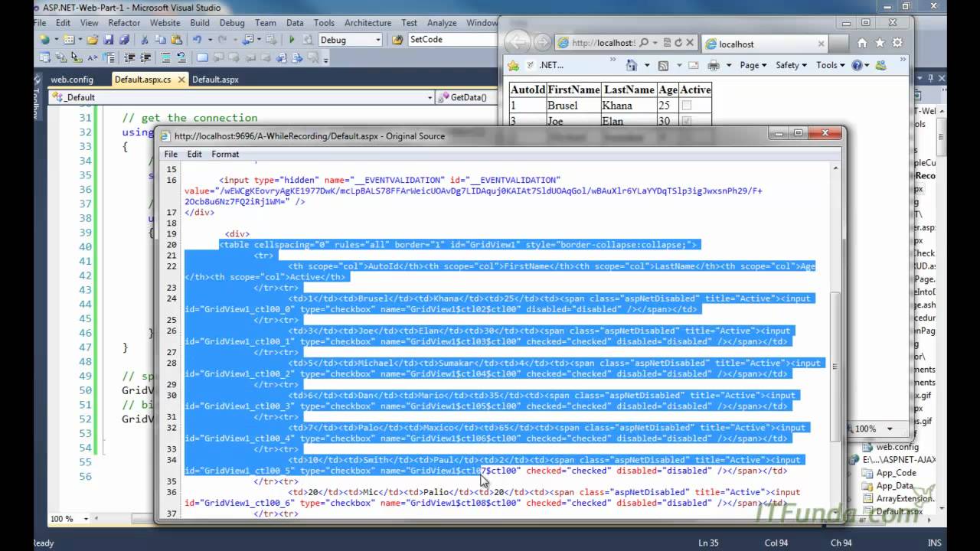Select Default.aspx.cs editor tab
Viewport: 980px width, 551px height.
(142, 79)
